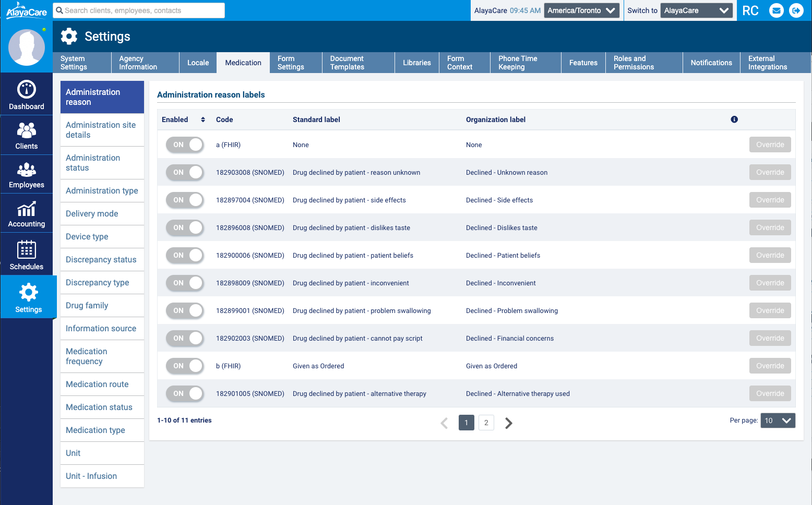Toggle off the a (FHIR) reason
This screenshot has height=505, width=812.
[x=185, y=145]
